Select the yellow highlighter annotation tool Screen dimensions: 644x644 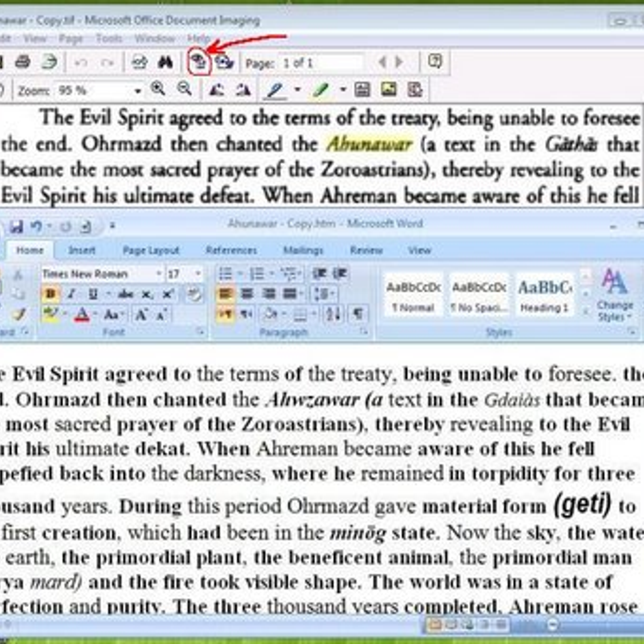(x=321, y=90)
